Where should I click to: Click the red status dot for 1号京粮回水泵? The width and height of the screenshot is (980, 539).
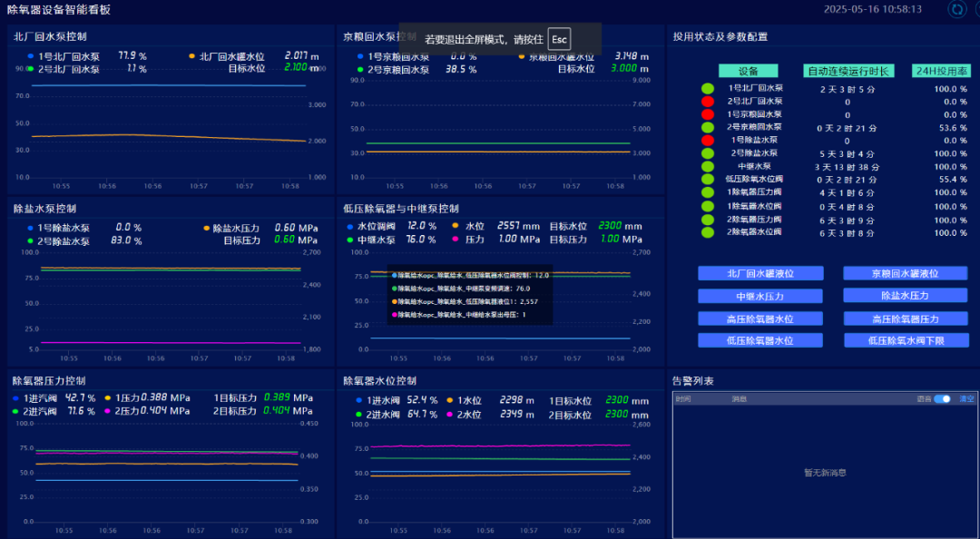(x=708, y=114)
